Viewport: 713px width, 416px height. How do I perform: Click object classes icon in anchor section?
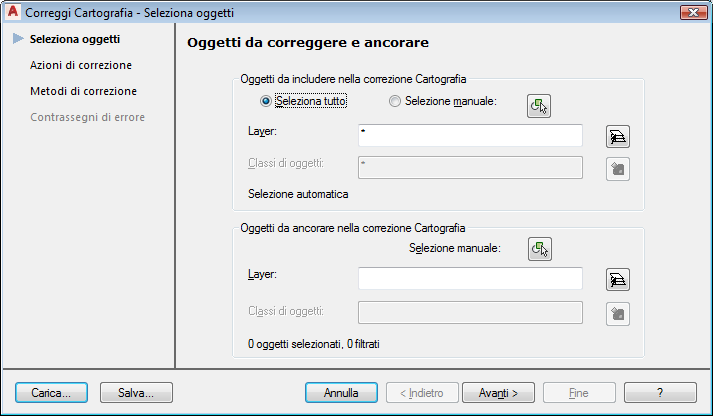(x=618, y=313)
